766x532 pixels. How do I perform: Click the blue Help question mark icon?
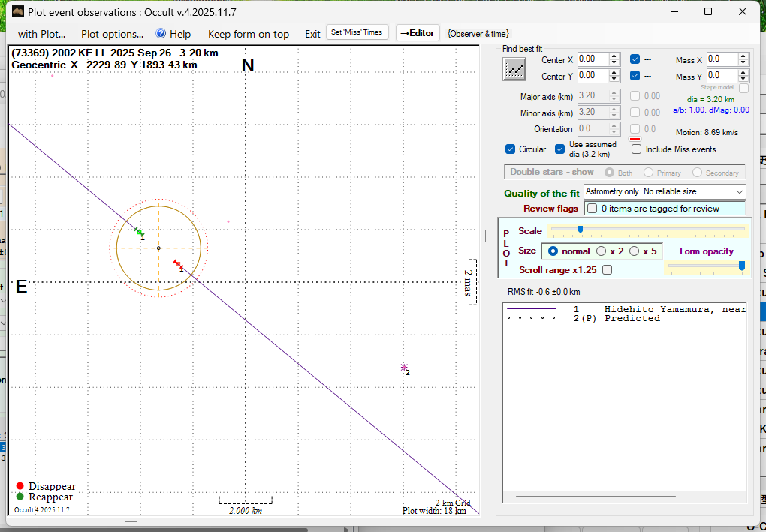tap(161, 34)
